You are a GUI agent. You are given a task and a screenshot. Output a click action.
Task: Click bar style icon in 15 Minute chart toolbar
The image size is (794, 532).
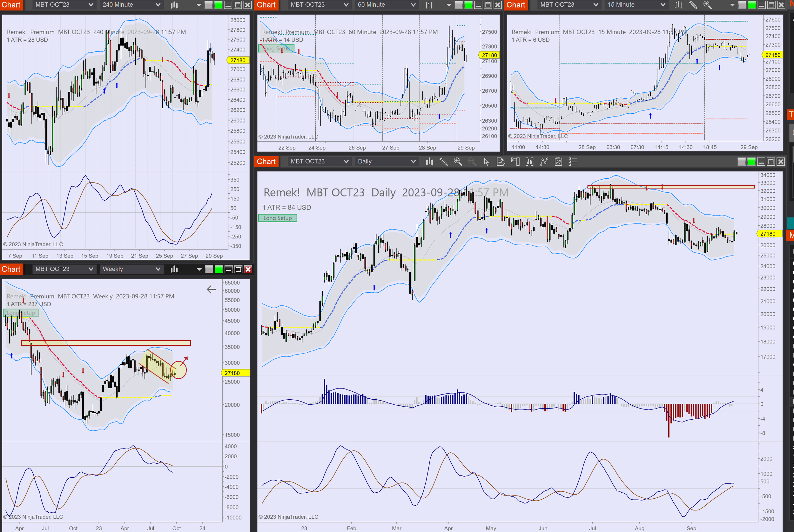[679, 5]
